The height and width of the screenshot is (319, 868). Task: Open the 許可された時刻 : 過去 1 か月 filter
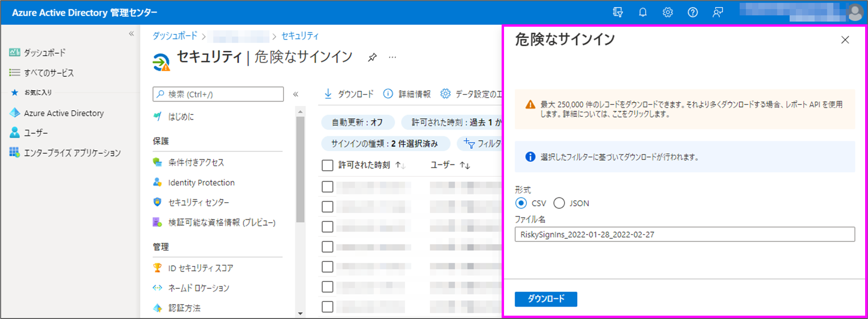[452, 123]
